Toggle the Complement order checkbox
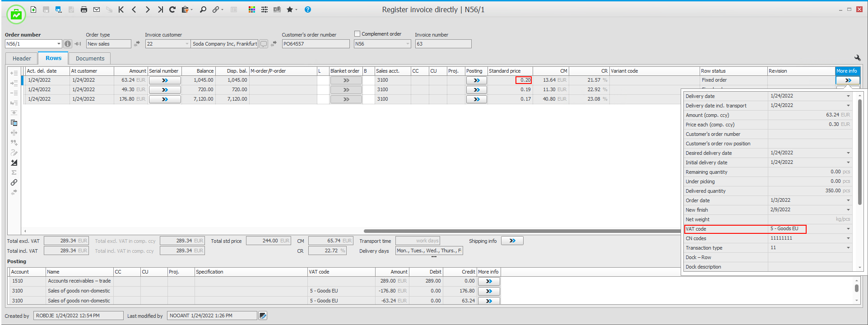The width and height of the screenshot is (868, 325). [357, 34]
